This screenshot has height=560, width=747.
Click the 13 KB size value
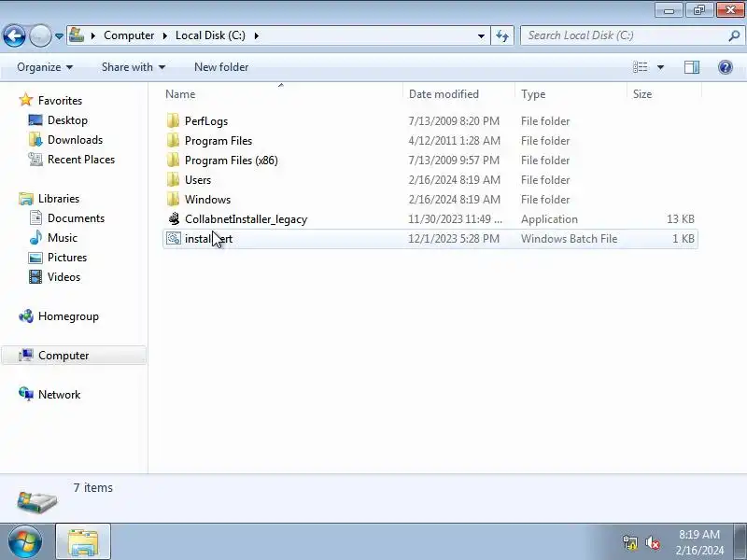[681, 219]
